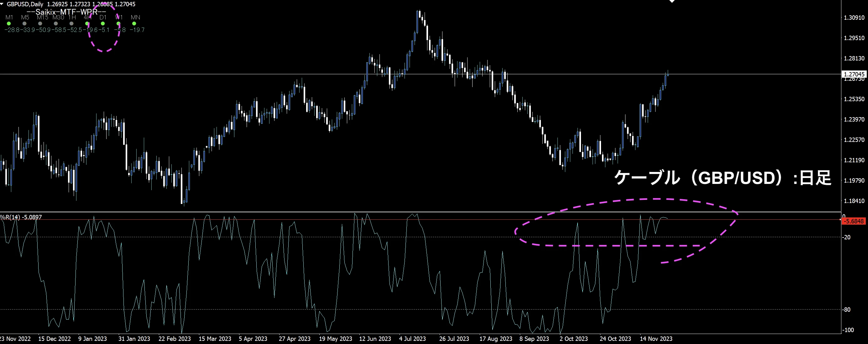
Task: Click the red -5.6848 indicator value label
Action: tap(854, 222)
